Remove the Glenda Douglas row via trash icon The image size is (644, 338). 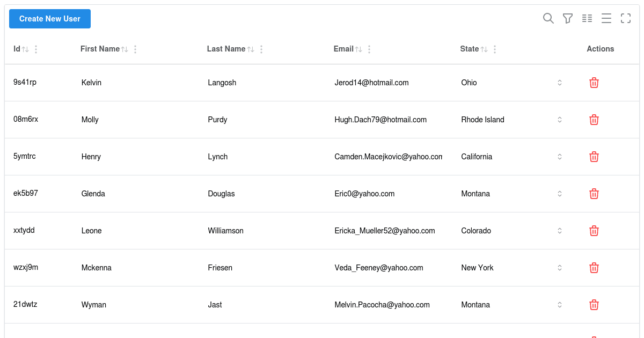(x=594, y=194)
